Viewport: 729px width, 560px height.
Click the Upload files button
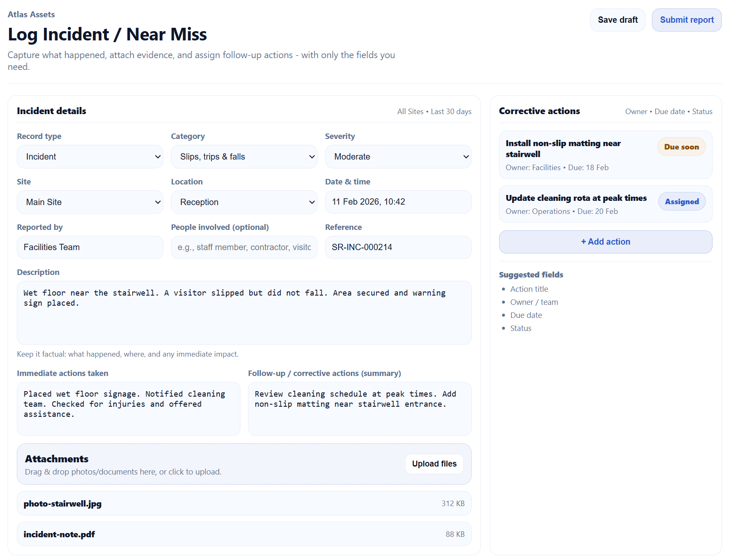click(434, 464)
